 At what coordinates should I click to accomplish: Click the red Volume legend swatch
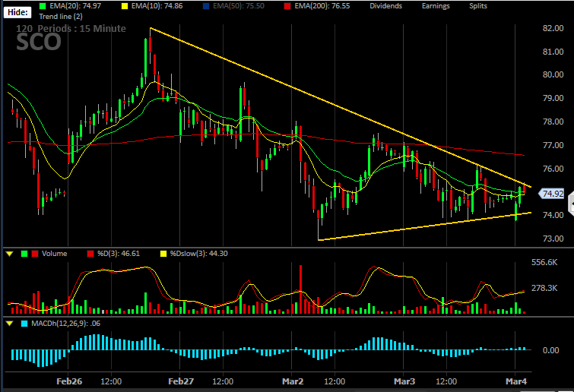tap(35, 254)
